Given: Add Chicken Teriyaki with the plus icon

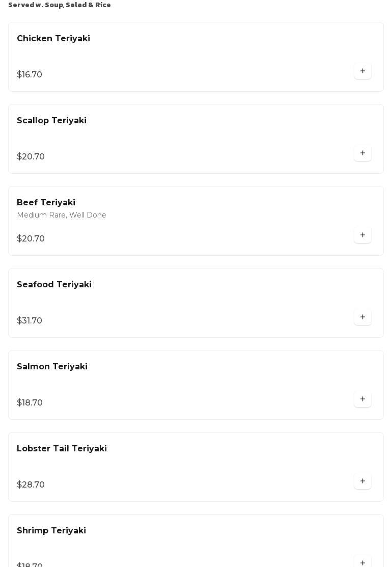Looking at the screenshot, I should [x=362, y=71].
